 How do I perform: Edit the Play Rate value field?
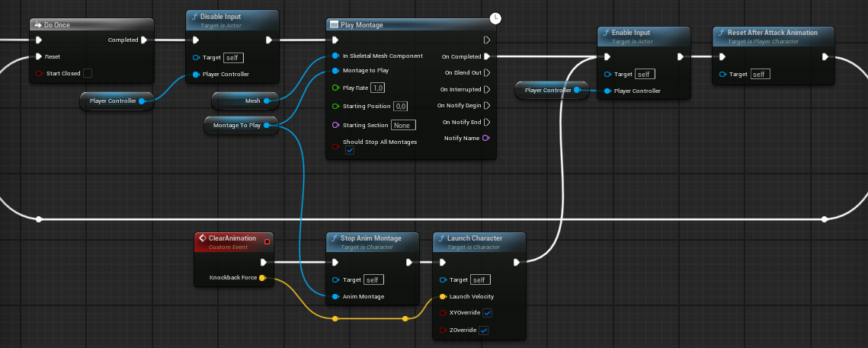pyautogui.click(x=377, y=88)
